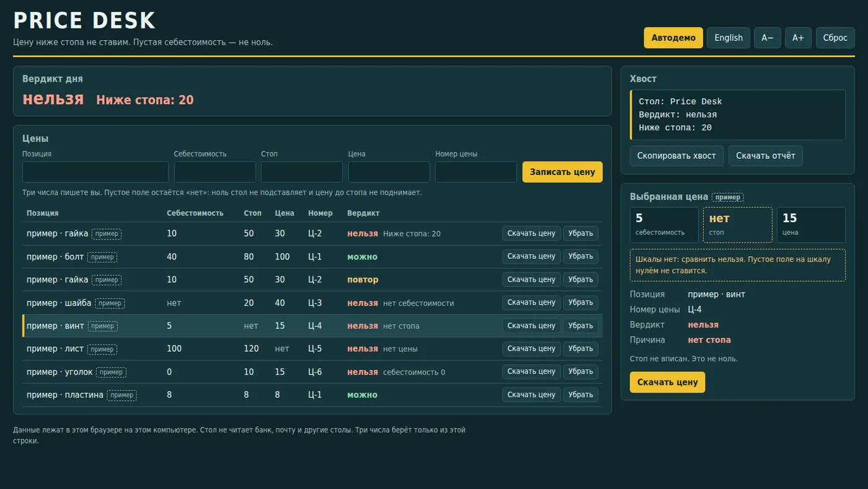
Task: Toggle the Автодемо mode button
Action: (673, 38)
